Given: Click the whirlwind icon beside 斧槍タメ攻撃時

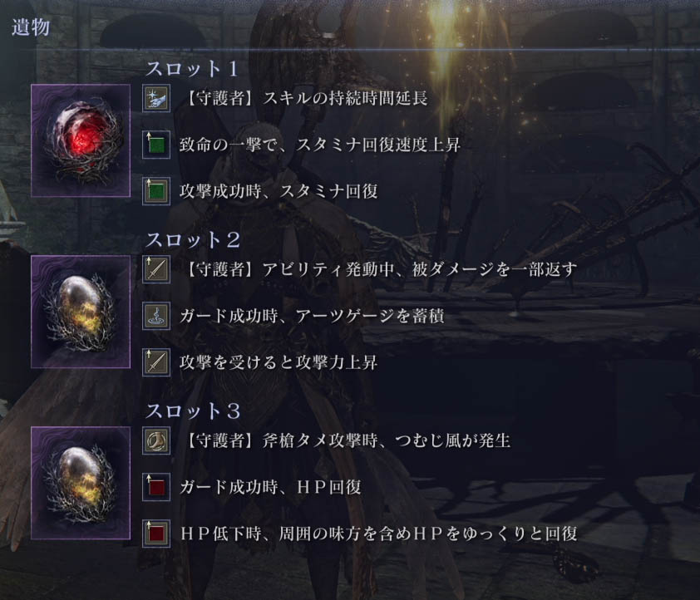Looking at the screenshot, I should tap(156, 440).
